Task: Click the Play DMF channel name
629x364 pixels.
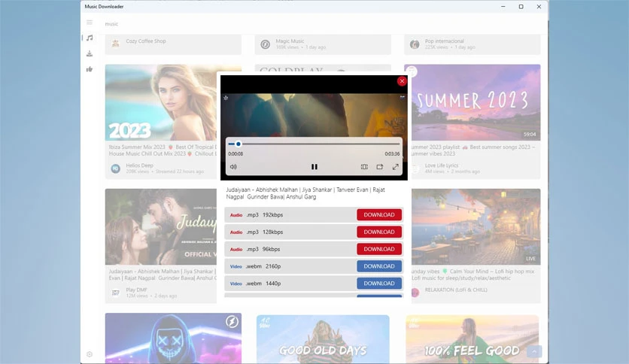Action: (136, 290)
